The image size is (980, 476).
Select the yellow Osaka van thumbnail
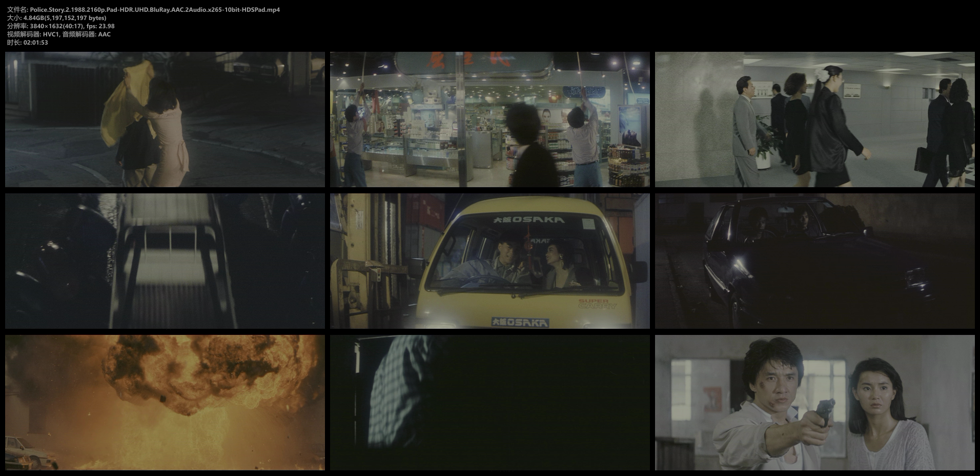tap(489, 261)
